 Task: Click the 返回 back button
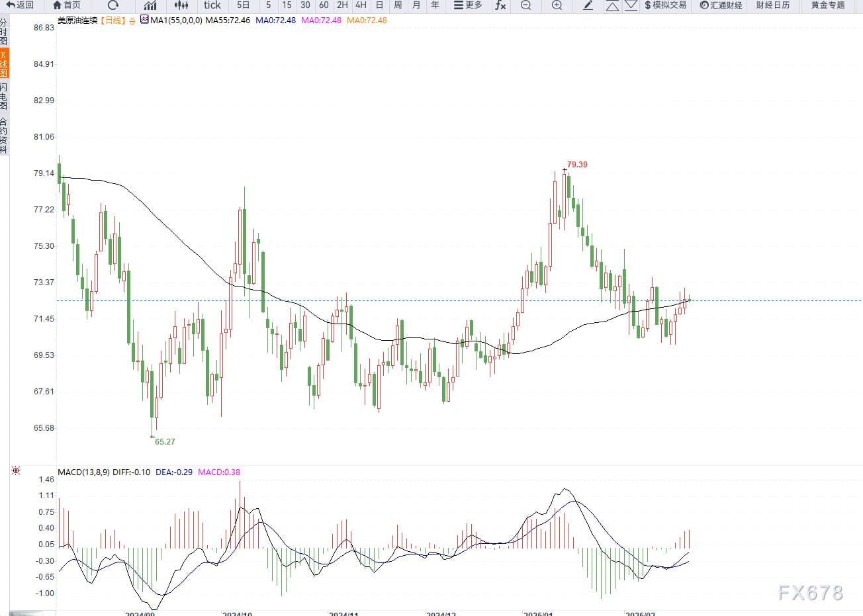tap(20, 5)
